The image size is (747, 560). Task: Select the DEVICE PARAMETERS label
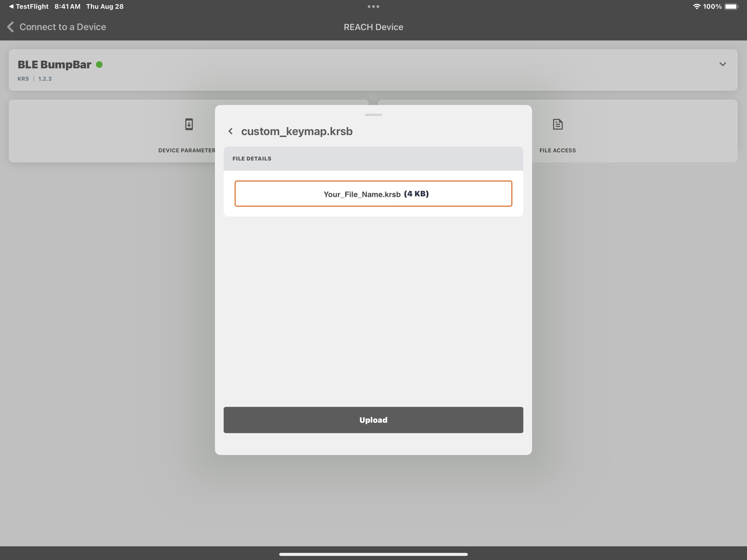click(x=187, y=150)
